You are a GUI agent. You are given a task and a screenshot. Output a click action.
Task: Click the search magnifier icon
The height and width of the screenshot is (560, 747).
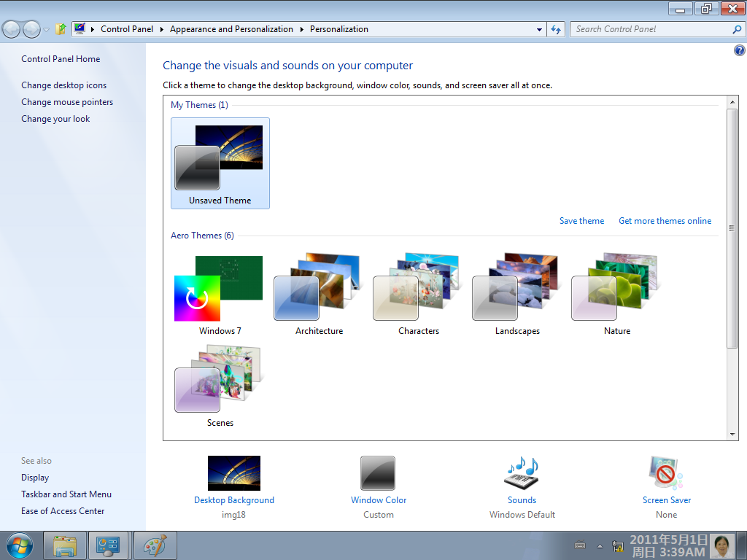737,29
